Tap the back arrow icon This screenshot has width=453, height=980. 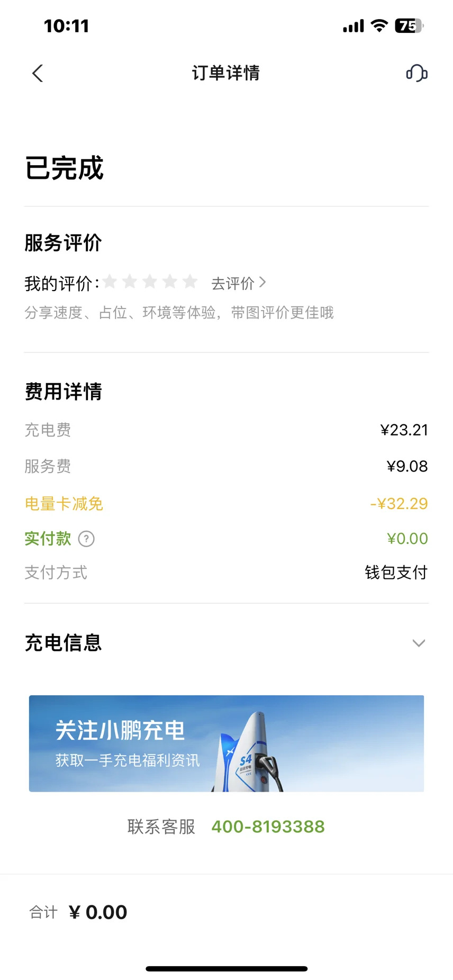coord(37,74)
